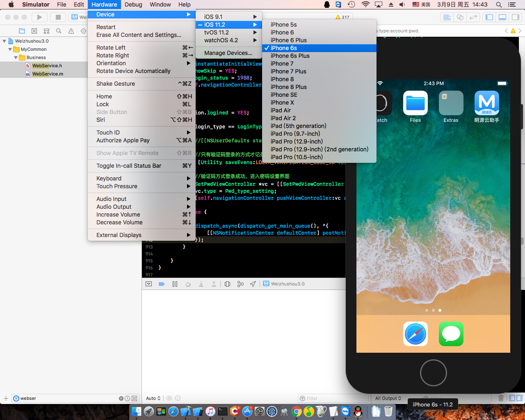525x420 pixels.
Task: Open the Find navigator magnifier icon
Action: pyautogui.click(x=59, y=31)
